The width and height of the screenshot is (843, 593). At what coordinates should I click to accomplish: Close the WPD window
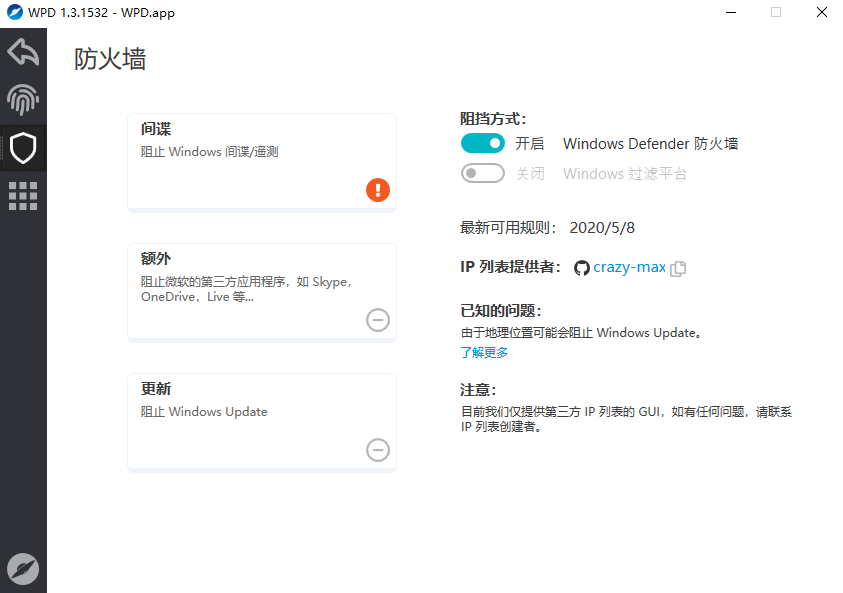tap(821, 12)
